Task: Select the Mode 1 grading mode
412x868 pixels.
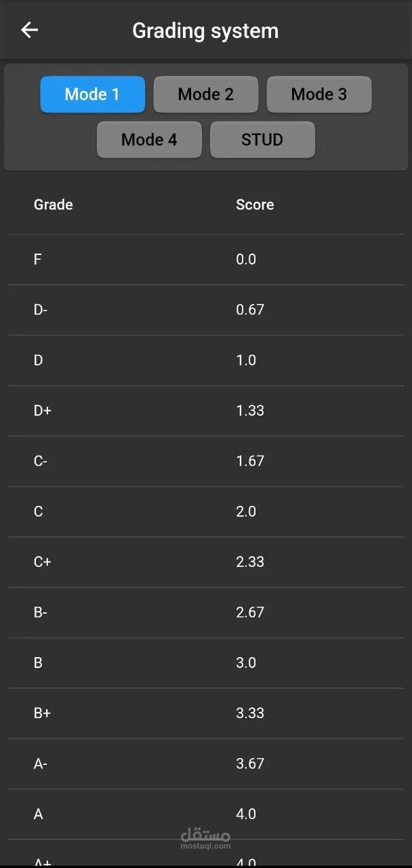Action: 92,94
